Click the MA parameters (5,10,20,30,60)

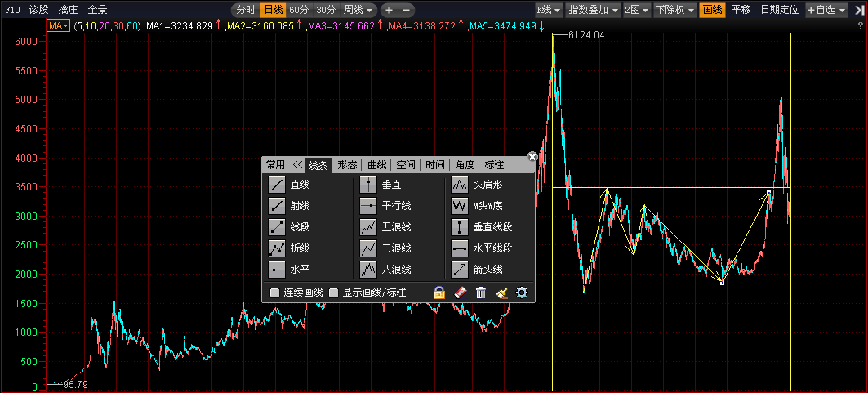[x=109, y=26]
